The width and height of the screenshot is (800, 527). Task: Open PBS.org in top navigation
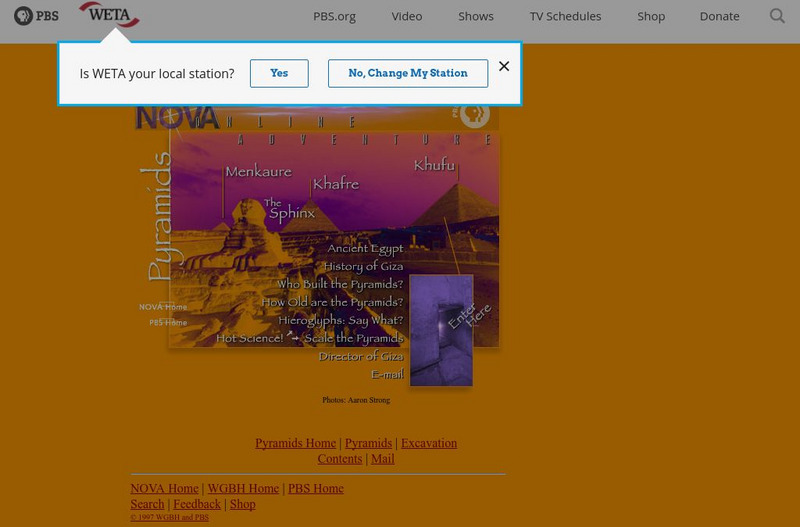pyautogui.click(x=335, y=16)
